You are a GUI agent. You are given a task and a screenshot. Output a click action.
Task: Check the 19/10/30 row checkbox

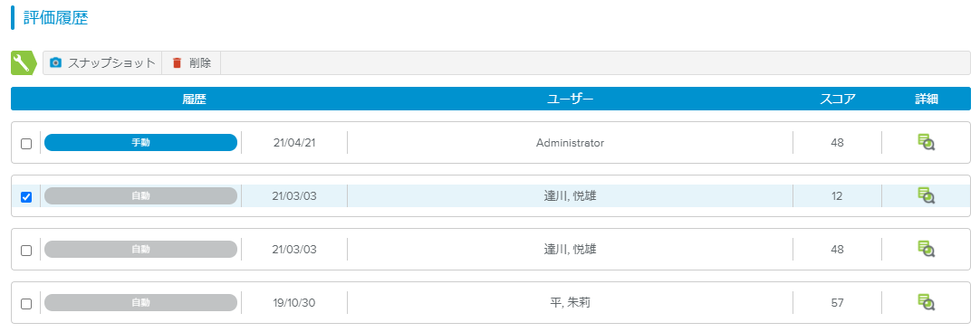pos(26,304)
